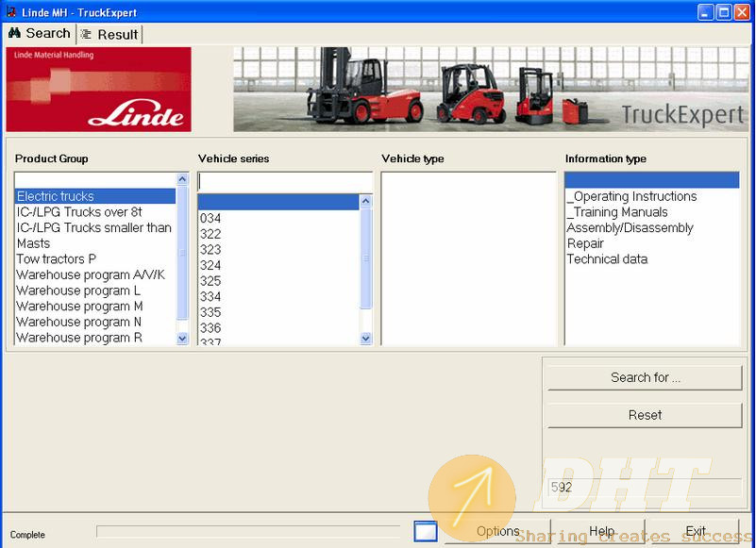756x548 pixels.
Task: Select Assembly/Disassembly information type
Action: coord(652,228)
